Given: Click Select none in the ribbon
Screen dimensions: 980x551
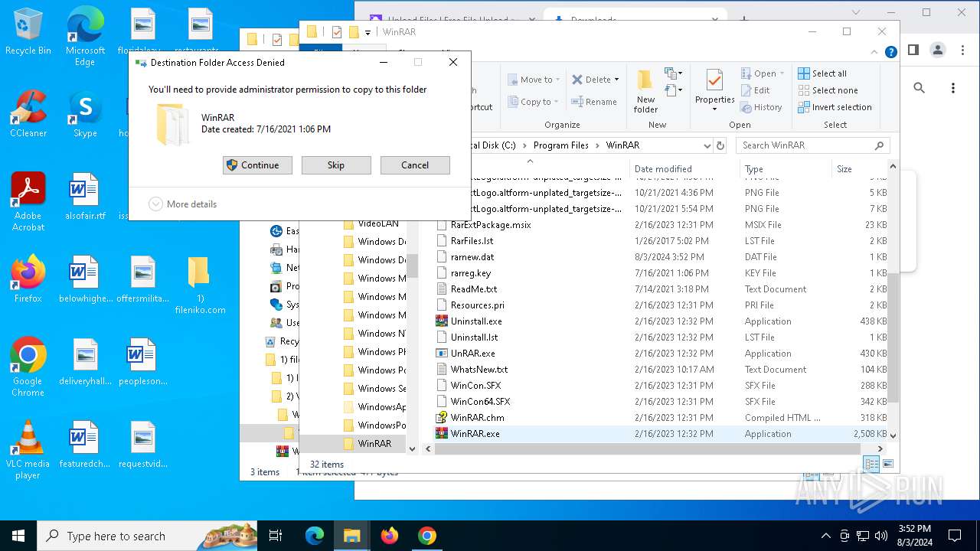Looking at the screenshot, I should pos(828,90).
